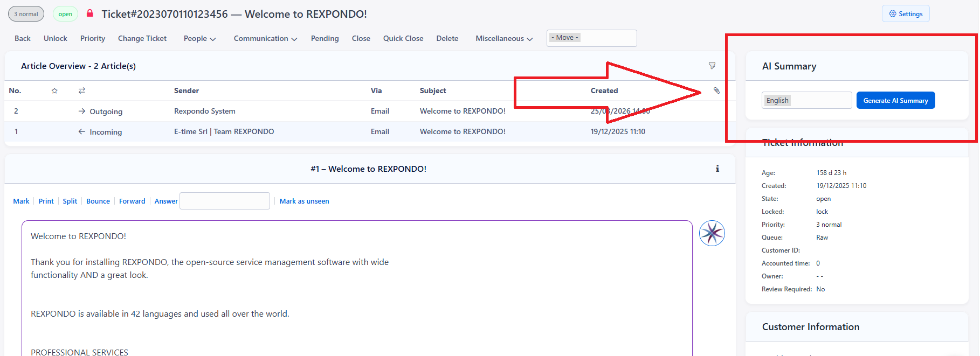Viewport: 980px width, 356px height.
Task: Sort by the Created column header
Action: (604, 90)
